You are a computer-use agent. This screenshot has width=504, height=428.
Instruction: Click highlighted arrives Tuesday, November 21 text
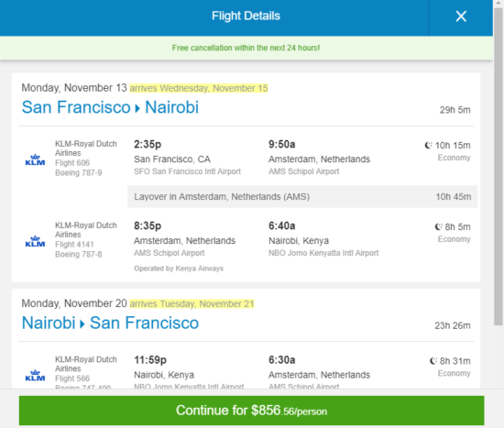coord(192,304)
